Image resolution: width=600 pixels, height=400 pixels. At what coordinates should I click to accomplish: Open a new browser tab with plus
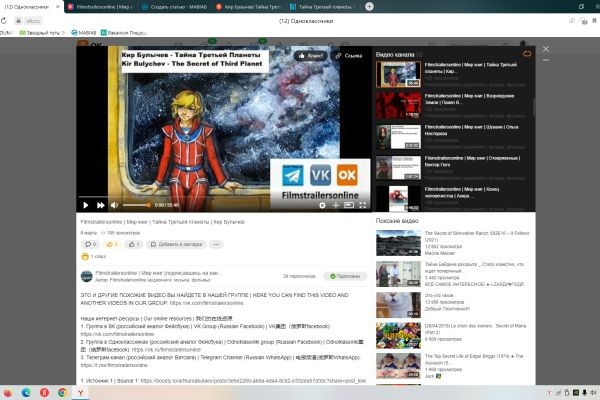point(369,7)
